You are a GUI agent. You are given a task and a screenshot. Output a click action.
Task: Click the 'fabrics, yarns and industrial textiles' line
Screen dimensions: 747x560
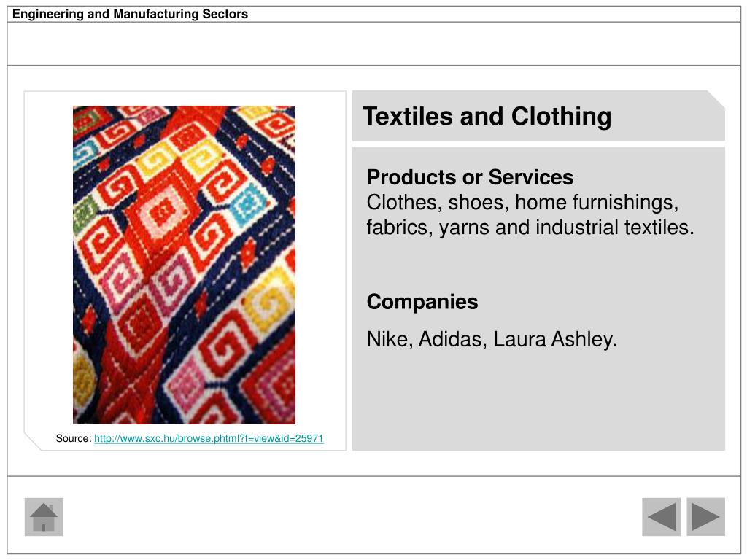(x=530, y=227)
